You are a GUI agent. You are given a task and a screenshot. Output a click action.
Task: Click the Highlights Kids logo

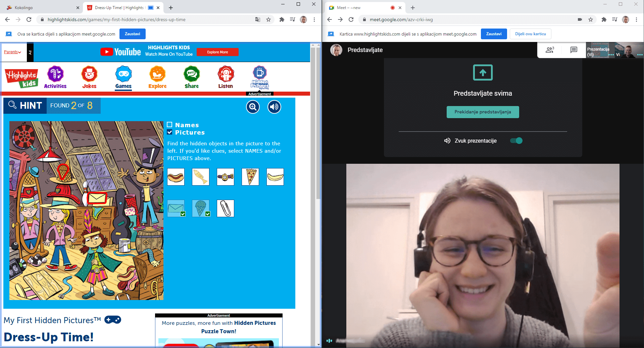pyautogui.click(x=21, y=78)
